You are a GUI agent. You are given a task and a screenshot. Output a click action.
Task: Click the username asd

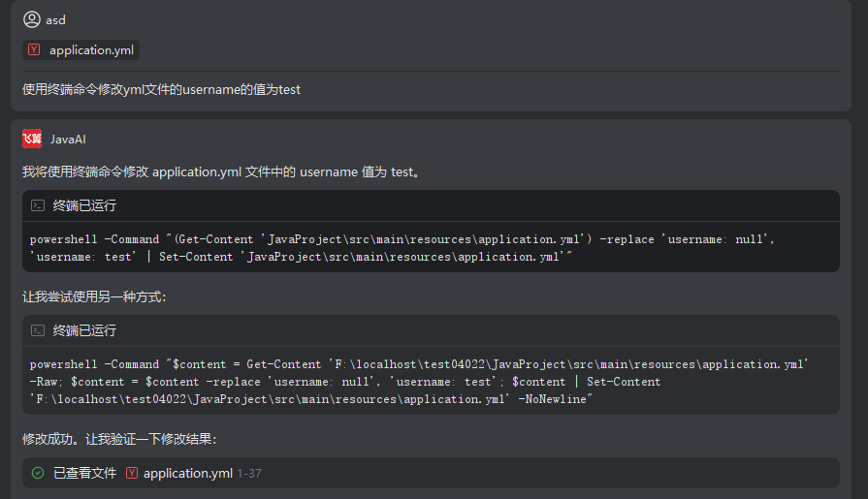(56, 19)
